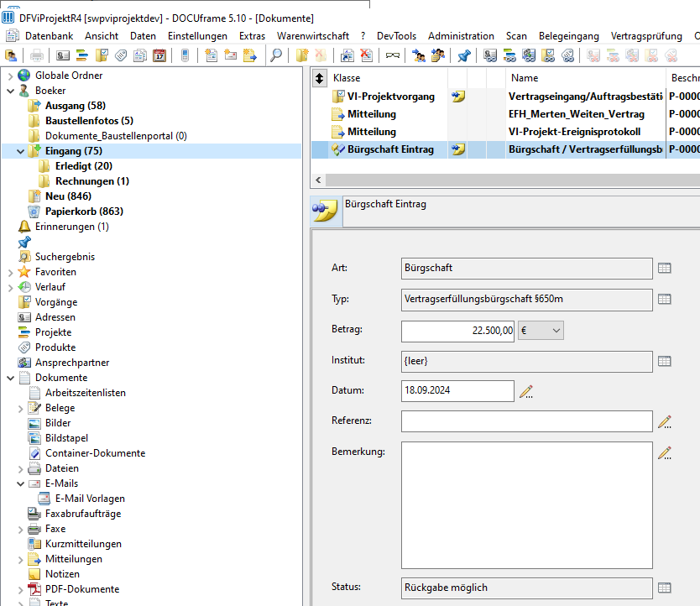Screen dimensions: 700x606
Task: Click the link product tag toolbar icon
Action: 568,56
